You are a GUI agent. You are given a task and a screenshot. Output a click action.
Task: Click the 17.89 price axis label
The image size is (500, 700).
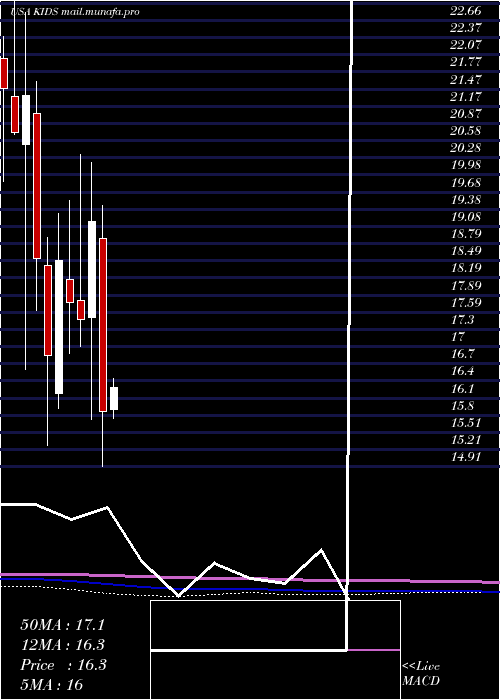coord(465,286)
